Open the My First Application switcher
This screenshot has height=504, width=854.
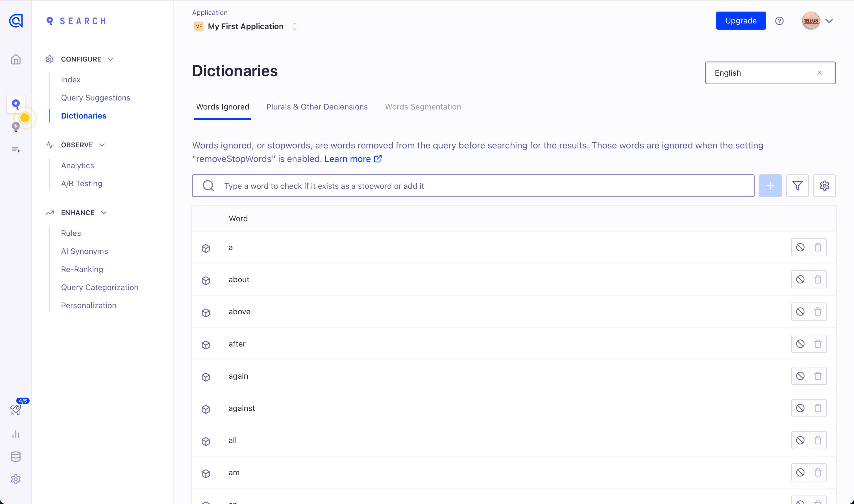coord(245,27)
